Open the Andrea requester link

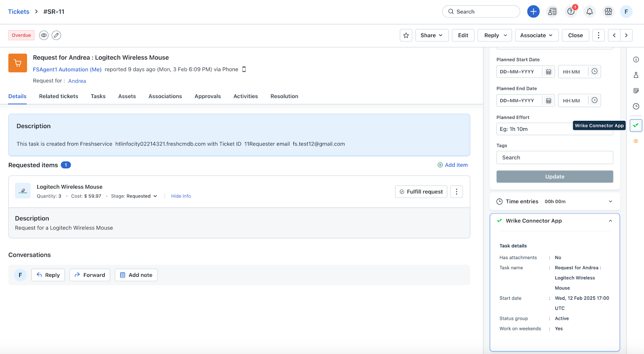[77, 81]
